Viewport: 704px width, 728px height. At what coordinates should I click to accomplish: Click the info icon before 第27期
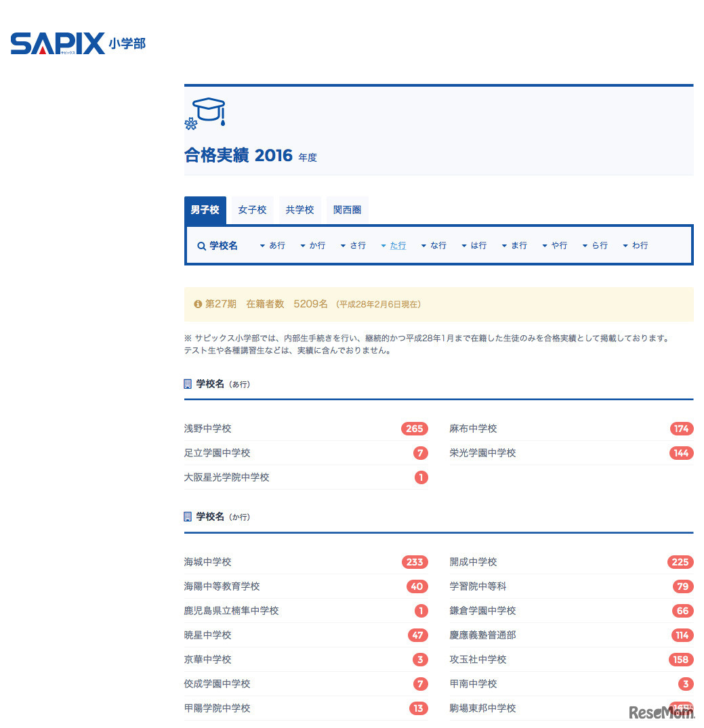198,304
